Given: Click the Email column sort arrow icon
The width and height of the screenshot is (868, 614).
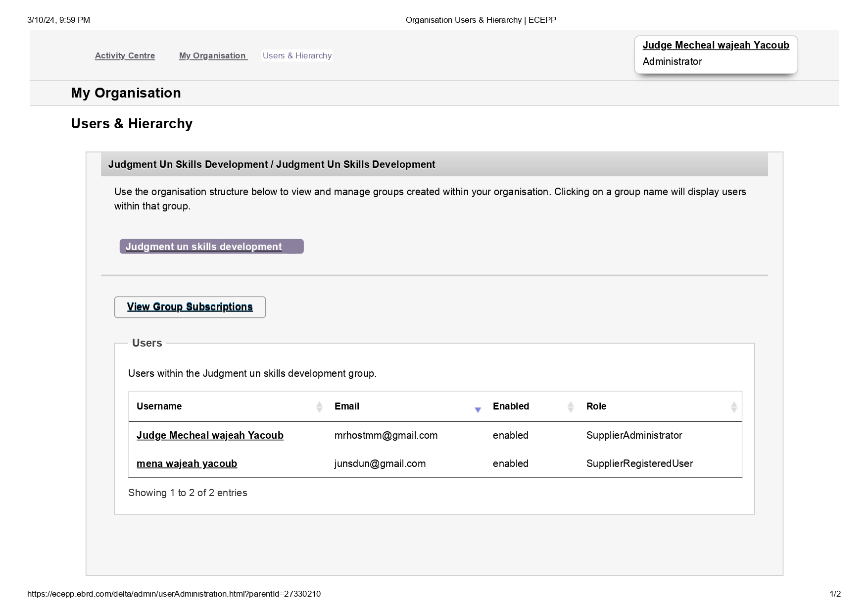Looking at the screenshot, I should [478, 409].
